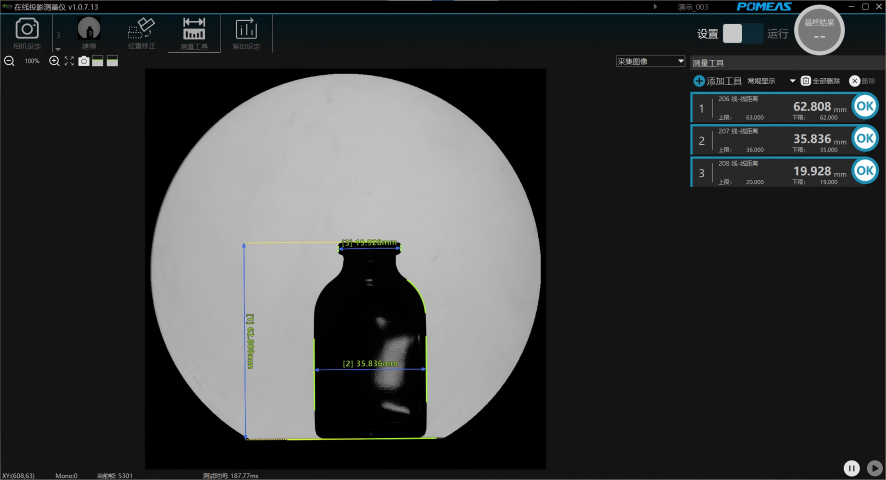
Task: Click the 删除 delete button with X icon
Action: point(862,81)
